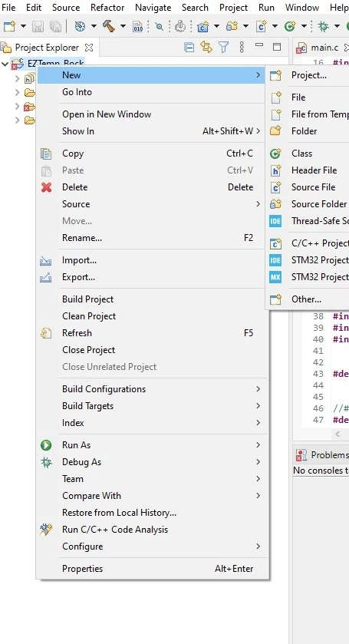Open the Navigate menu in menu bar

coord(153,8)
